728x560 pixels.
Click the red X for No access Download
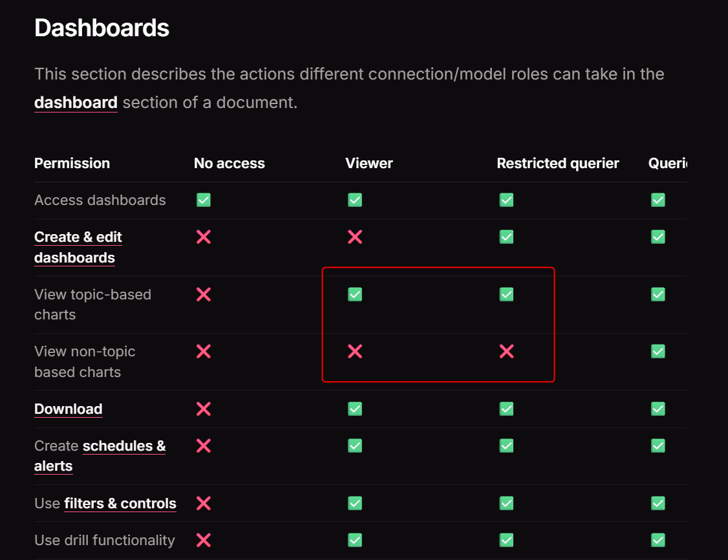click(x=204, y=409)
